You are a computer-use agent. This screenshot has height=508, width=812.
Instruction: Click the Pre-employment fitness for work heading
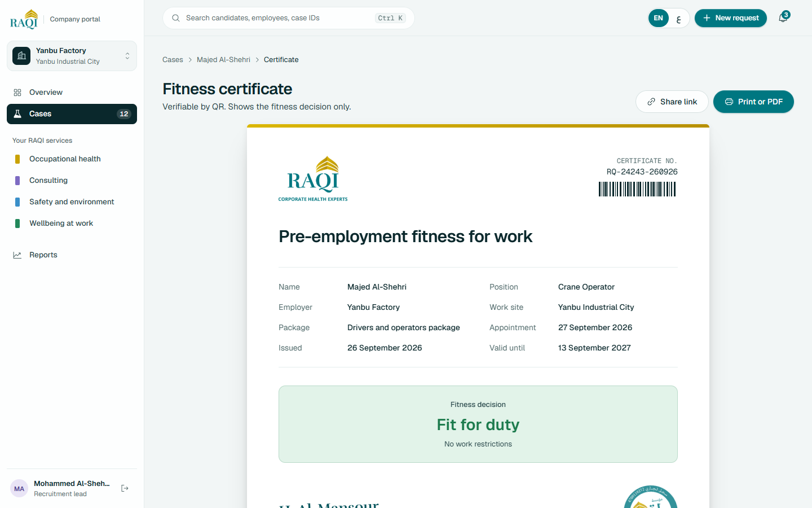pos(405,237)
